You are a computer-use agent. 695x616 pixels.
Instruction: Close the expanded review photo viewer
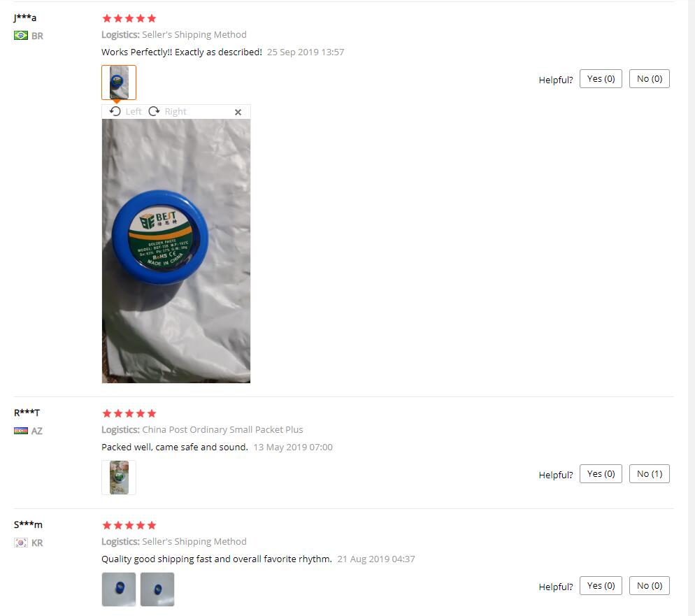(238, 112)
